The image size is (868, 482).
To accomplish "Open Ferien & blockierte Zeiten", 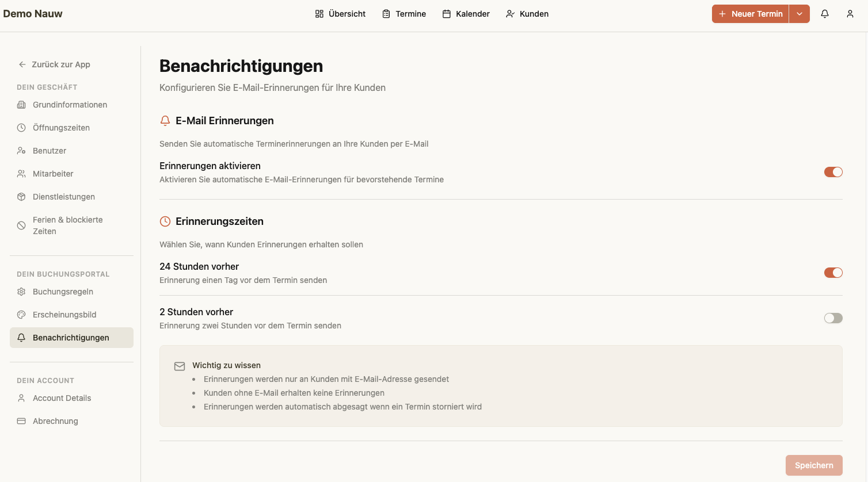I will coord(71,225).
